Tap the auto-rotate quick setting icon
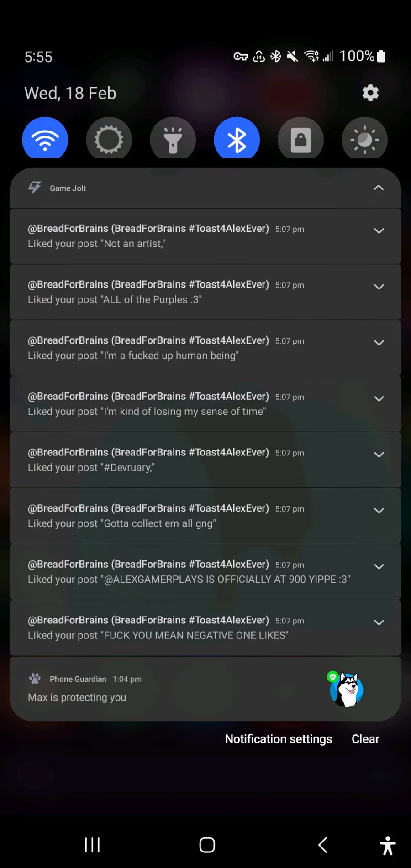 tap(109, 139)
